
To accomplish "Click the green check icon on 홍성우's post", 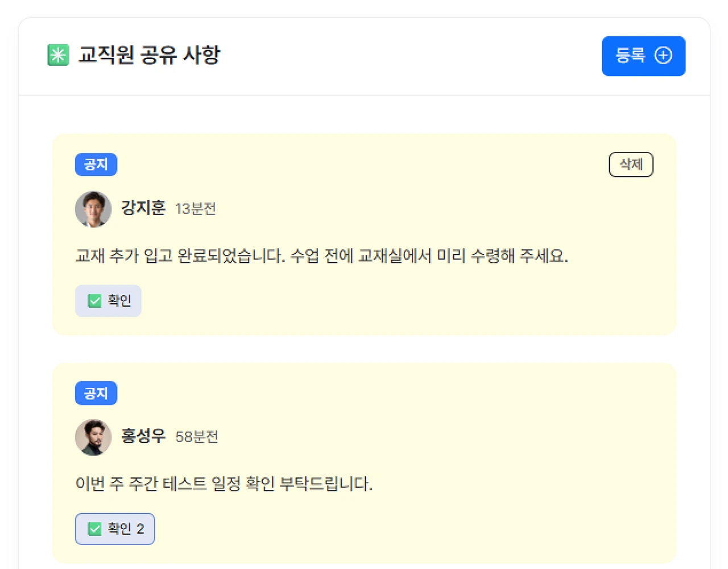I will tap(94, 529).
